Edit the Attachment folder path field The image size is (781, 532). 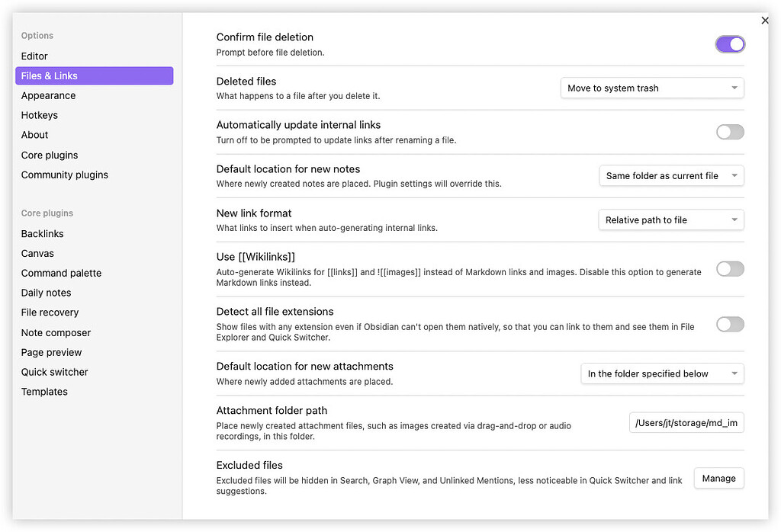[x=686, y=421]
